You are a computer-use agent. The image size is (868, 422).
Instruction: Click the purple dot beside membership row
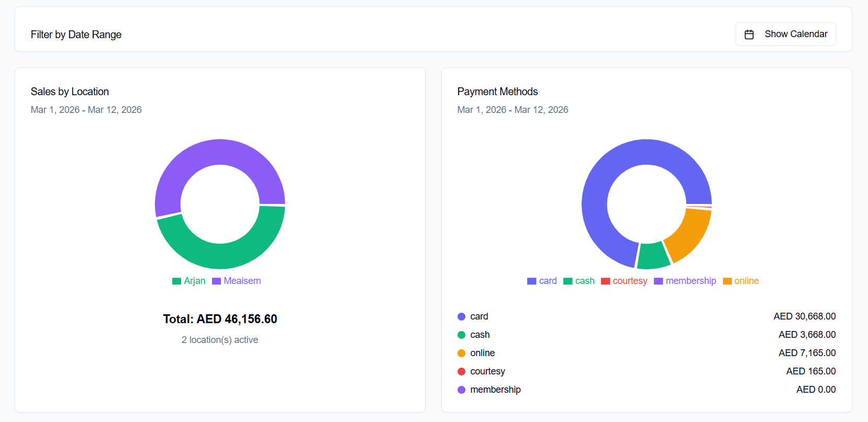click(461, 390)
